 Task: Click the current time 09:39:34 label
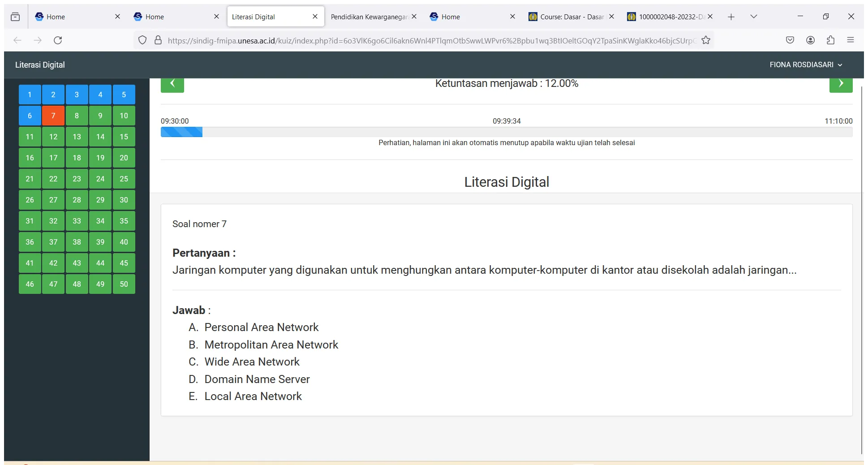click(507, 121)
